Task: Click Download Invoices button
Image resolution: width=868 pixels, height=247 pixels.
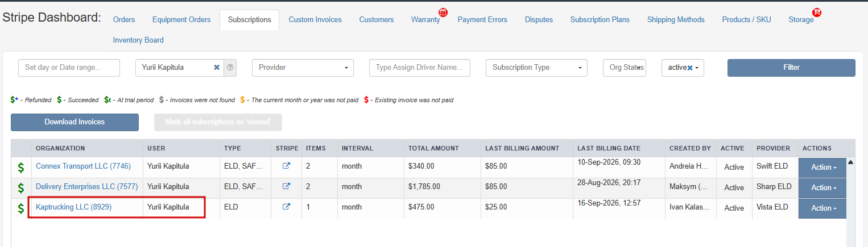Action: pos(75,122)
